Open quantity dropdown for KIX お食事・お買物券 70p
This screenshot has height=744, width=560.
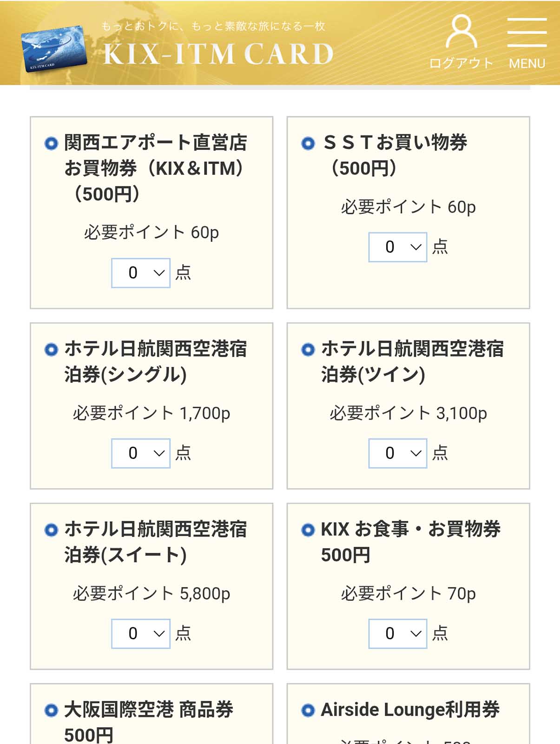[397, 633]
